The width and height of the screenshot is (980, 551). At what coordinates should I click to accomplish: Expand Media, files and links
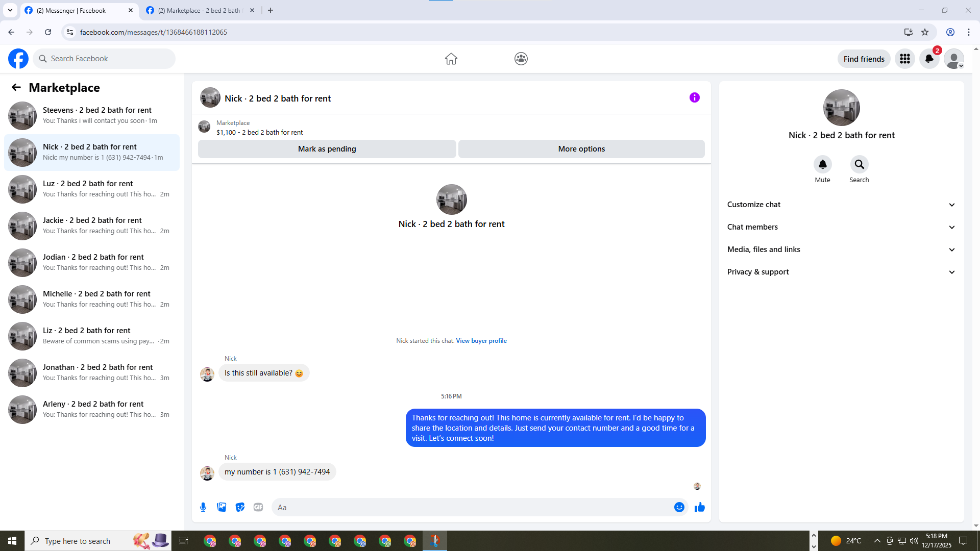click(841, 249)
